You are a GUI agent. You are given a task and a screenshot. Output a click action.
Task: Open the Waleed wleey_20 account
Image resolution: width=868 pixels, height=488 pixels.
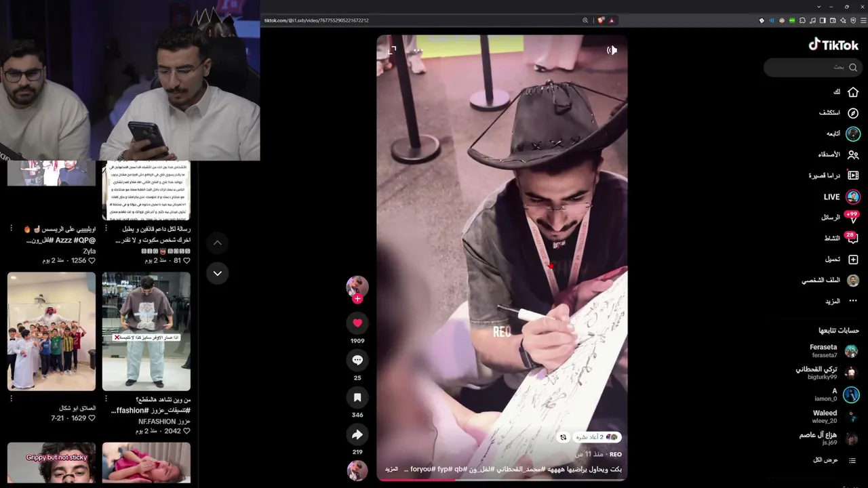coord(834,415)
